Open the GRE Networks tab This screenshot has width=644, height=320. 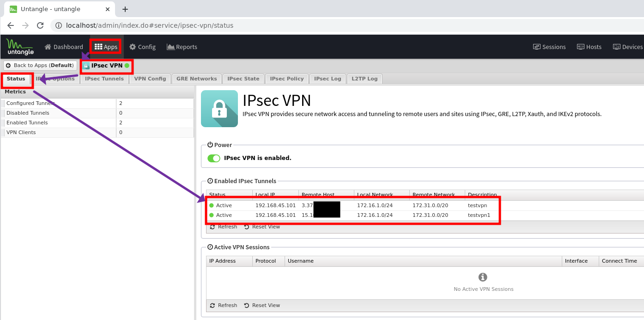point(197,79)
